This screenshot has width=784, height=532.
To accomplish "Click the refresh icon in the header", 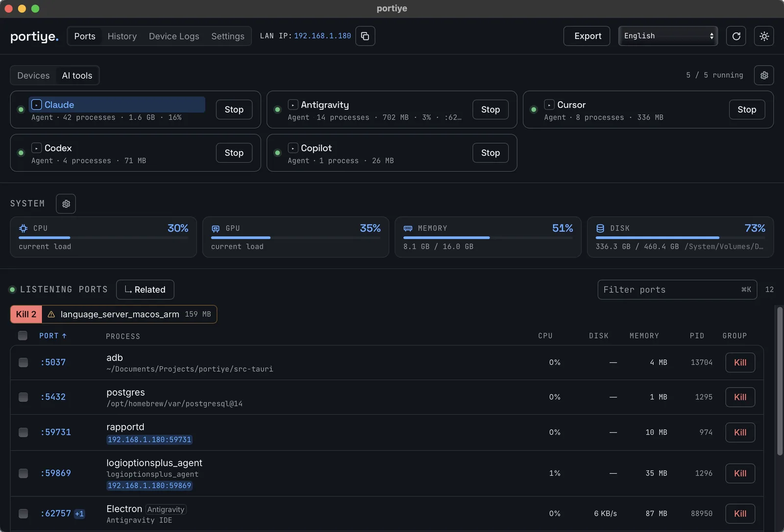I will point(736,36).
